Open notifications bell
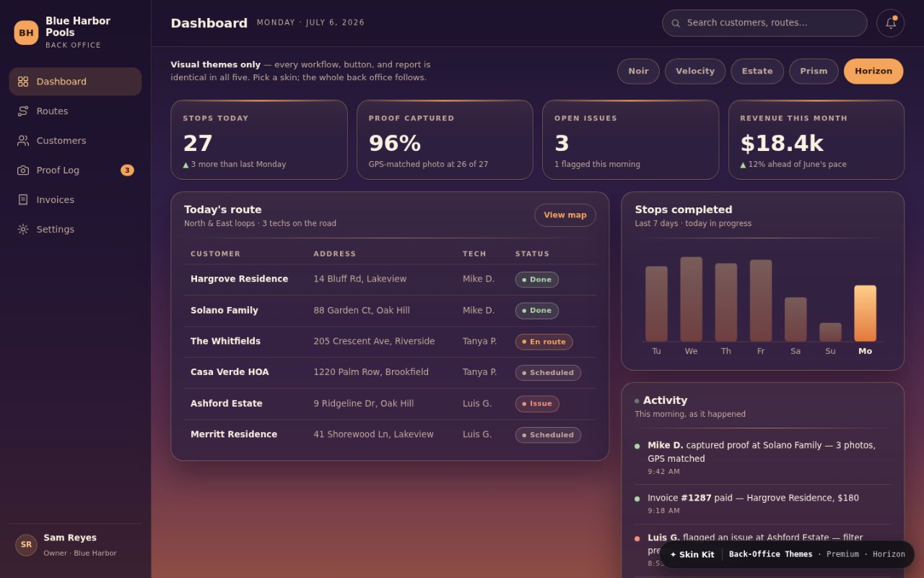The height and width of the screenshot is (578, 924). coord(891,23)
